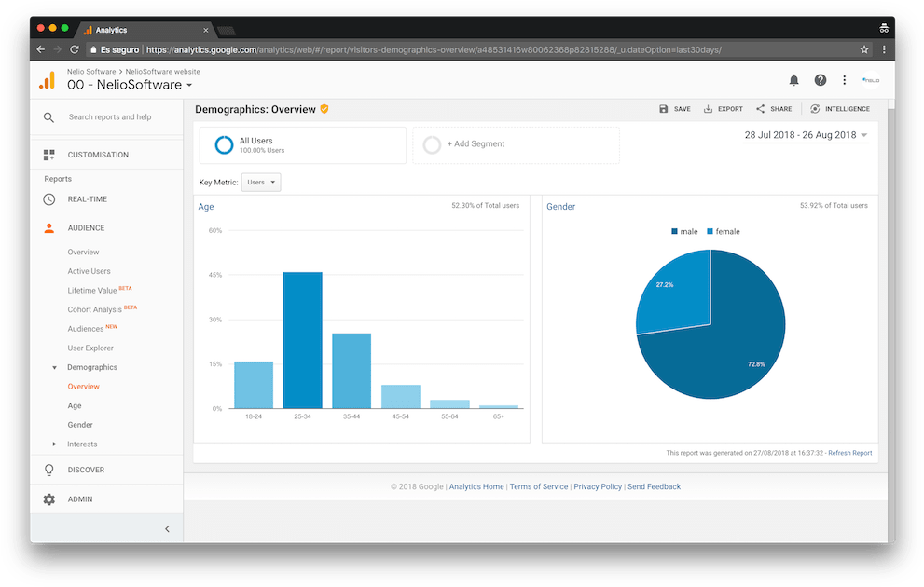Click the Search reports magnifier icon

tap(48, 117)
